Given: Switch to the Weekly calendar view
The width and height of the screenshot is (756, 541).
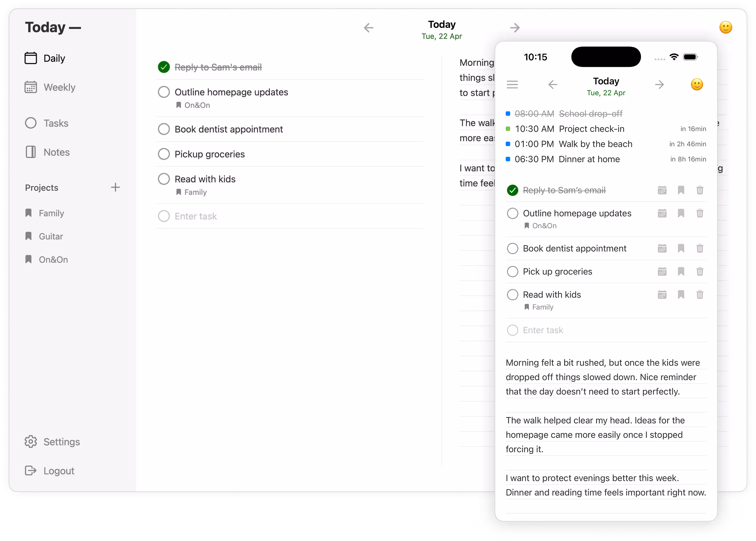Looking at the screenshot, I should click(59, 87).
